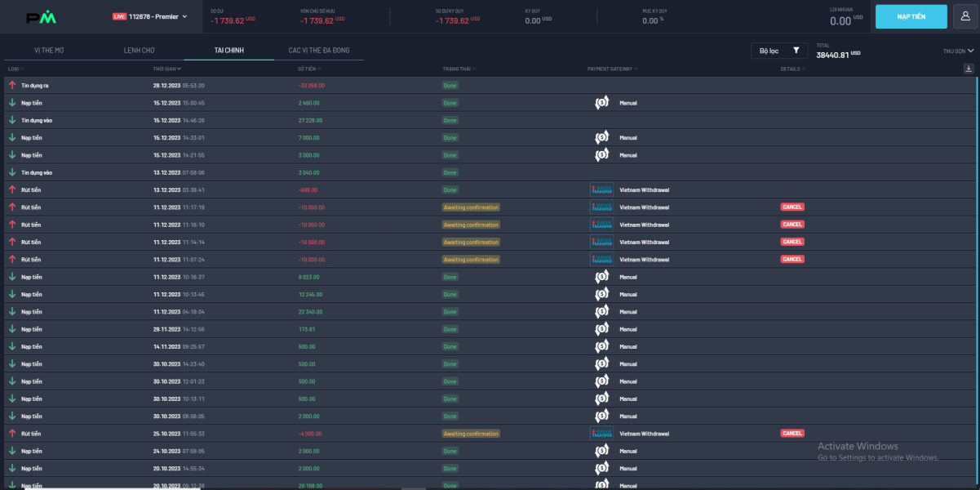Click the Mức ký quỹ 0.00 % value

coord(653,20)
